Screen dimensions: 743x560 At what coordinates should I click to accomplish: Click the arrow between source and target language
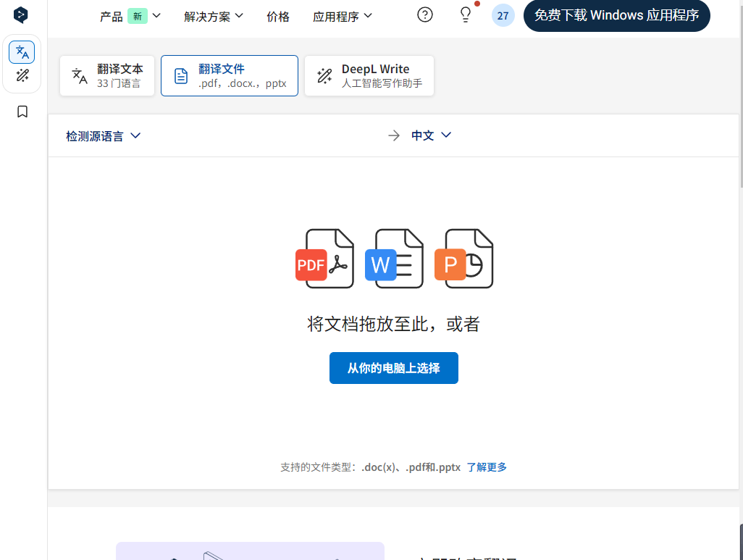394,136
